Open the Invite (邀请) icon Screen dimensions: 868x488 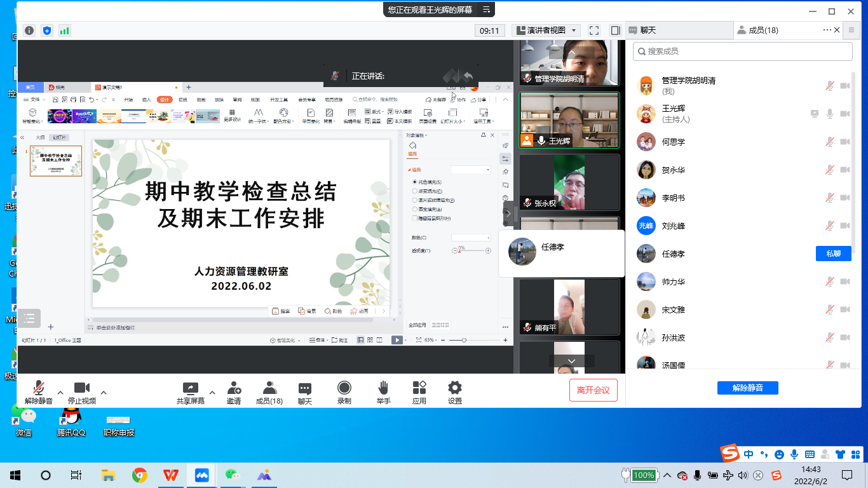234,388
